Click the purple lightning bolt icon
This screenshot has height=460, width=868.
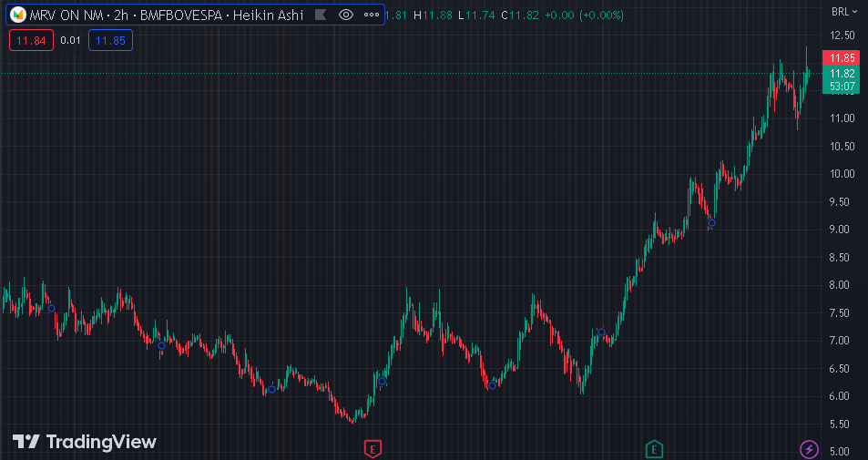tap(810, 449)
